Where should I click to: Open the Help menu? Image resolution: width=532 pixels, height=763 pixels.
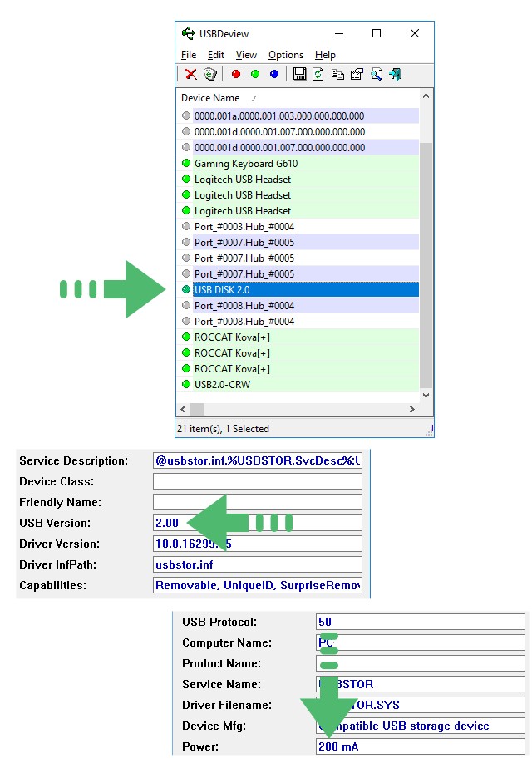pos(325,55)
